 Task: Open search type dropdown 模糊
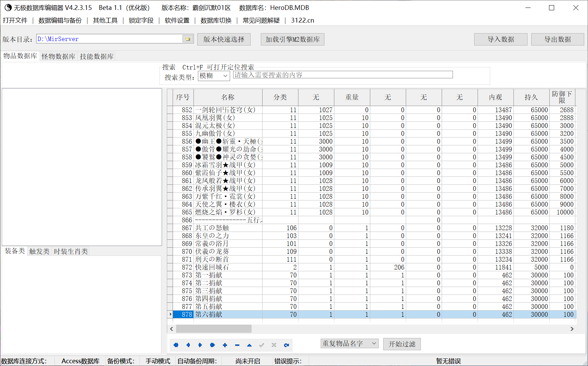(x=214, y=76)
